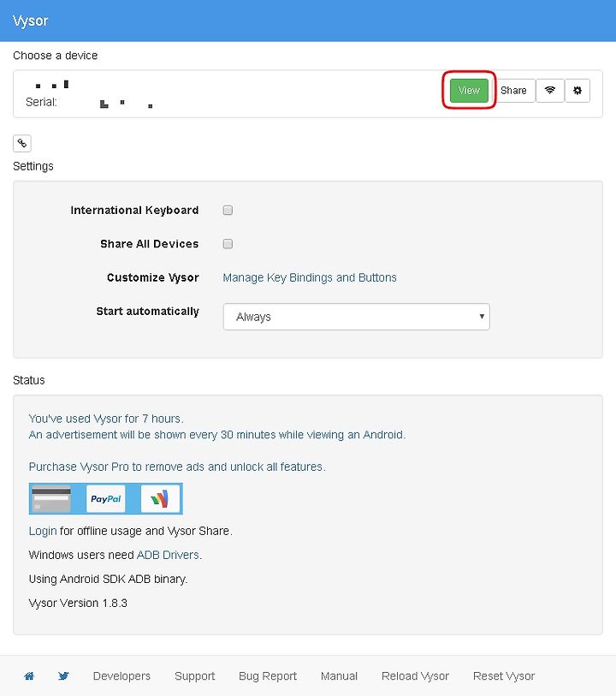Image resolution: width=616 pixels, height=696 pixels.
Task: Open the Support footer link
Action: (x=195, y=676)
